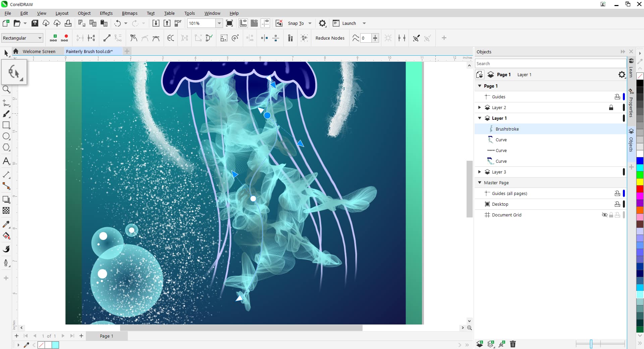This screenshot has width=644, height=349.
Task: Open the Options gear in toolbar
Action: click(x=322, y=23)
